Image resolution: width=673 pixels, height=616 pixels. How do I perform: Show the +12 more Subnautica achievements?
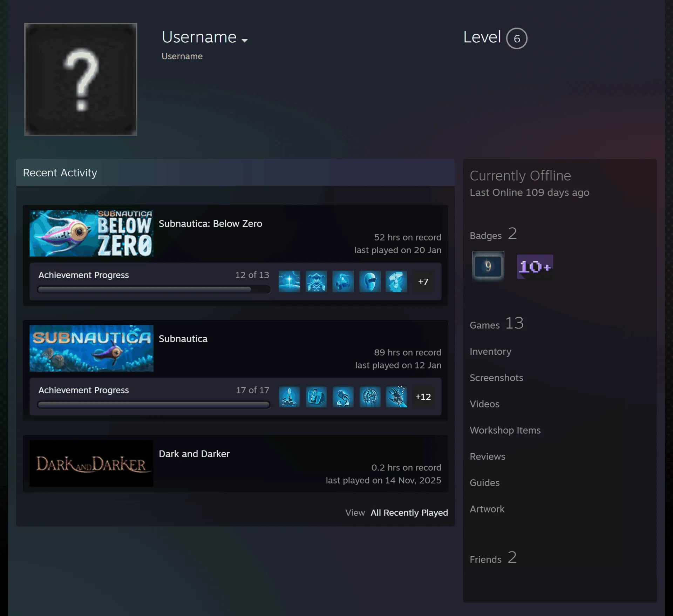423,397
